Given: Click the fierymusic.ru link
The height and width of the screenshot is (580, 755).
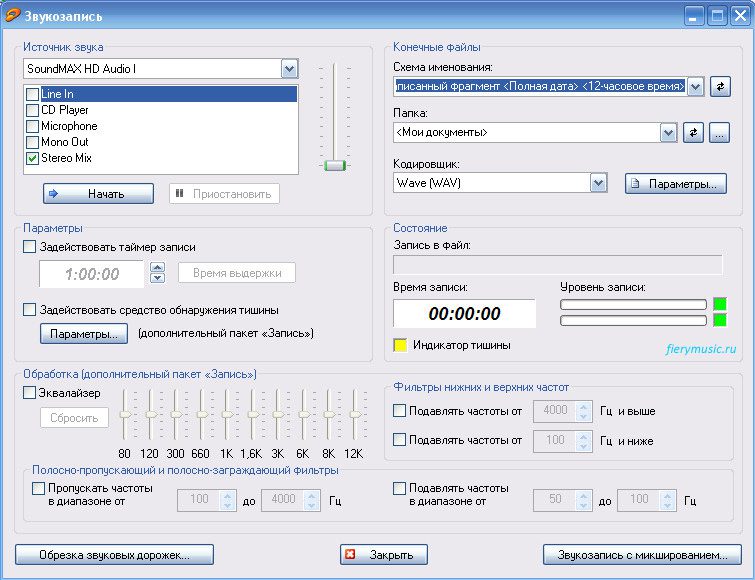Looking at the screenshot, I should [701, 348].
